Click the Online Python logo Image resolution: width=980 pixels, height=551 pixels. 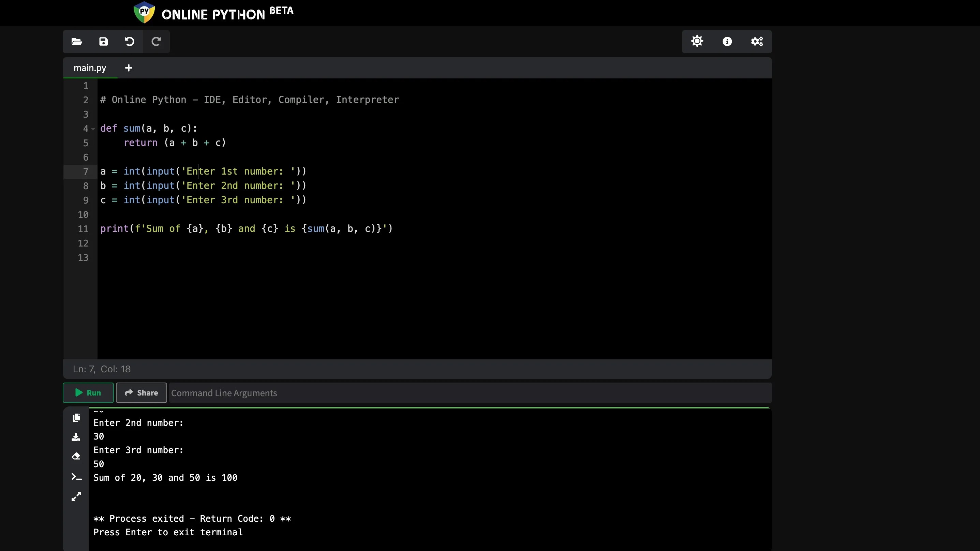point(145,13)
